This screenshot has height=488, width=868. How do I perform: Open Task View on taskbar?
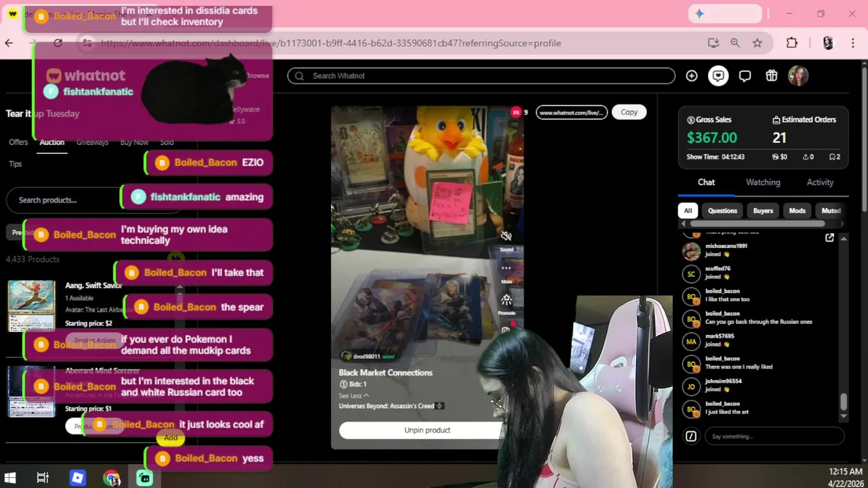point(43,478)
